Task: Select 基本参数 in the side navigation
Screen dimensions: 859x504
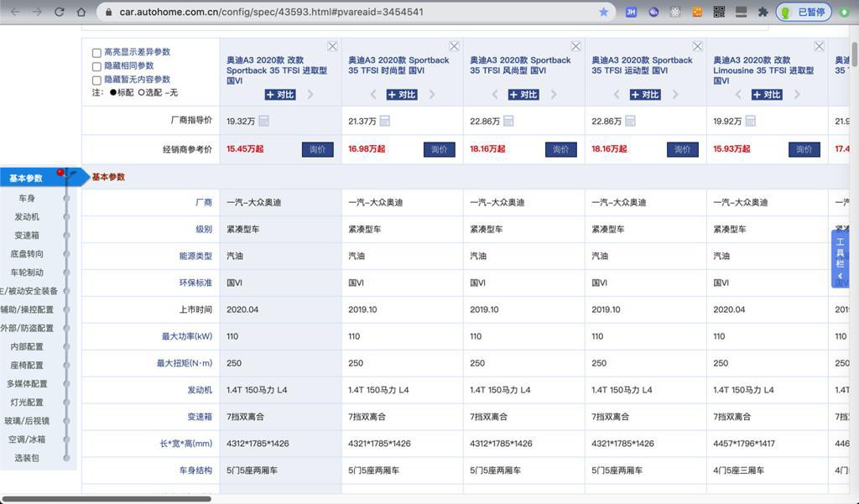Action: point(26,178)
